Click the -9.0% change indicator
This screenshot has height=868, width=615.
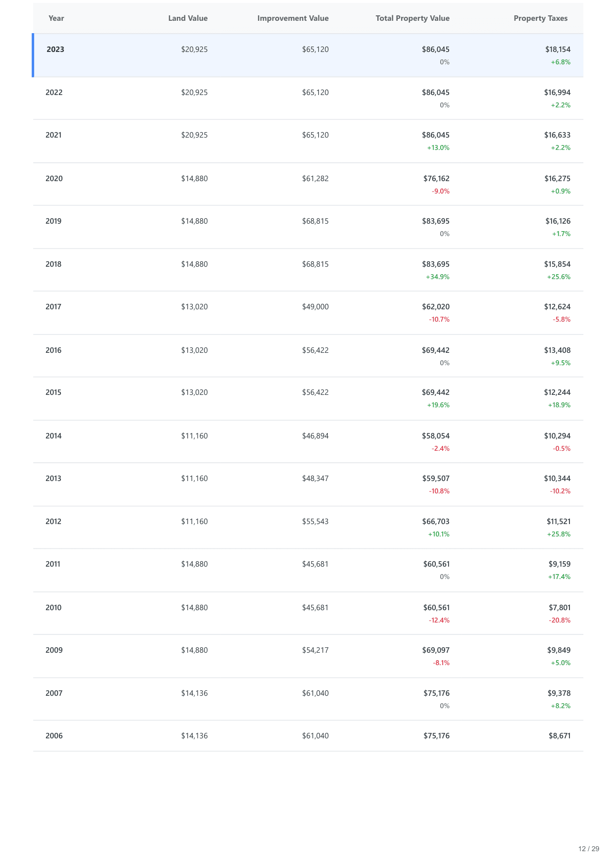pos(441,191)
